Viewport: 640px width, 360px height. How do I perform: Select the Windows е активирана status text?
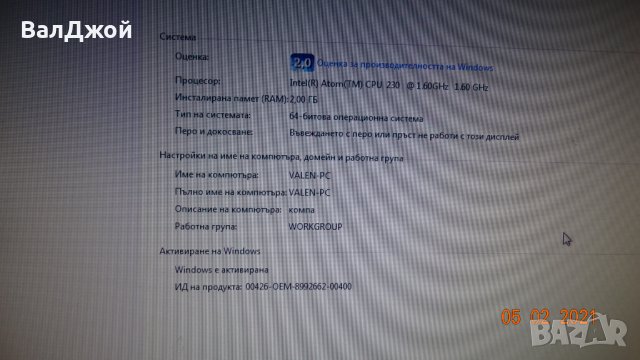(x=222, y=270)
